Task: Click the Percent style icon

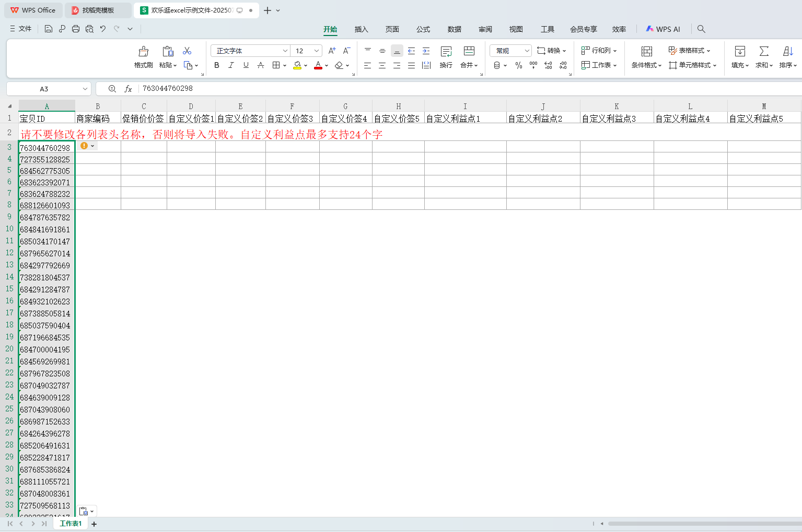Action: click(518, 65)
